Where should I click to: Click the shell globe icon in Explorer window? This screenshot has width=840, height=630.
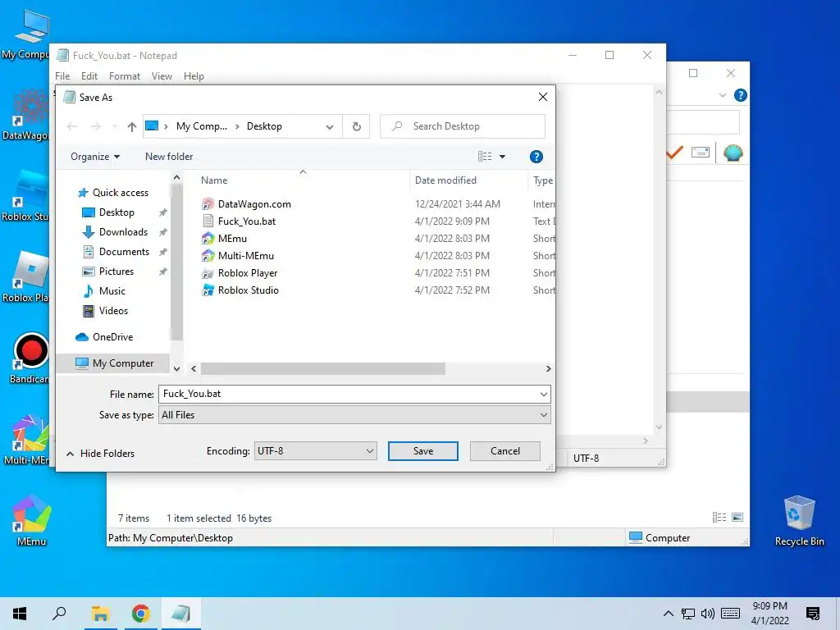[x=733, y=153]
